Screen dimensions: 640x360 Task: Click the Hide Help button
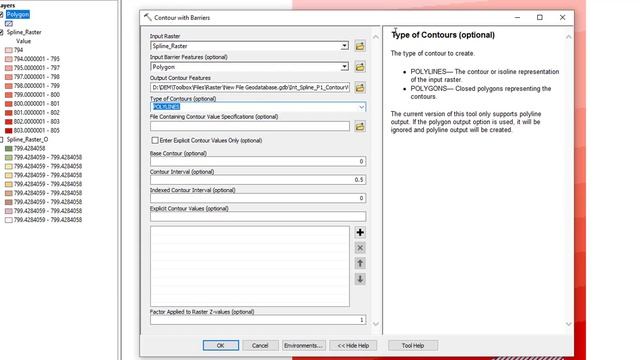353,345
